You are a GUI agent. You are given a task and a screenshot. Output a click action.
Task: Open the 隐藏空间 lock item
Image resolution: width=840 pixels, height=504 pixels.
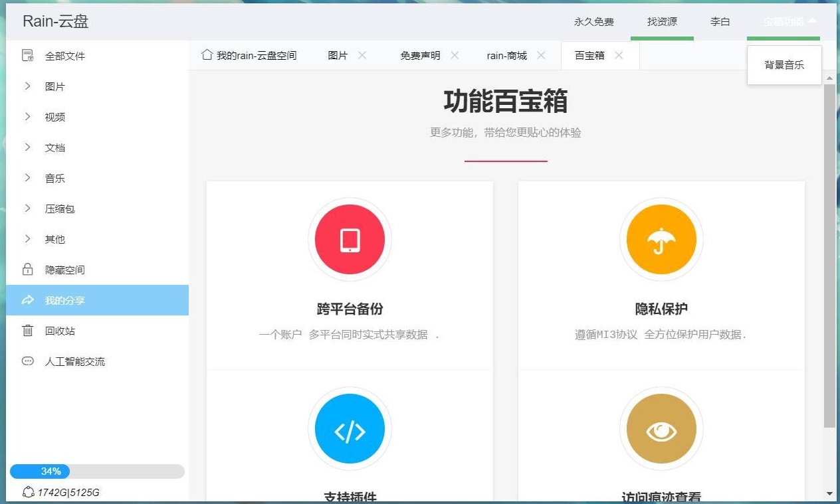pyautogui.click(x=64, y=270)
